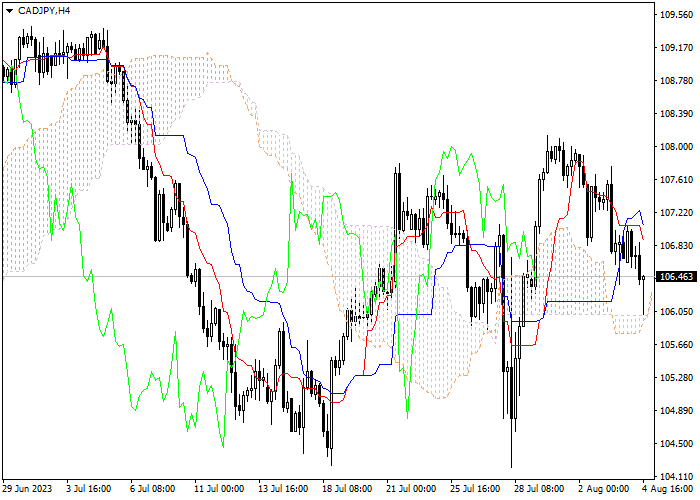This screenshot has width=700, height=500.
Task: Select the 108.000 price axis label
Action: [676, 147]
